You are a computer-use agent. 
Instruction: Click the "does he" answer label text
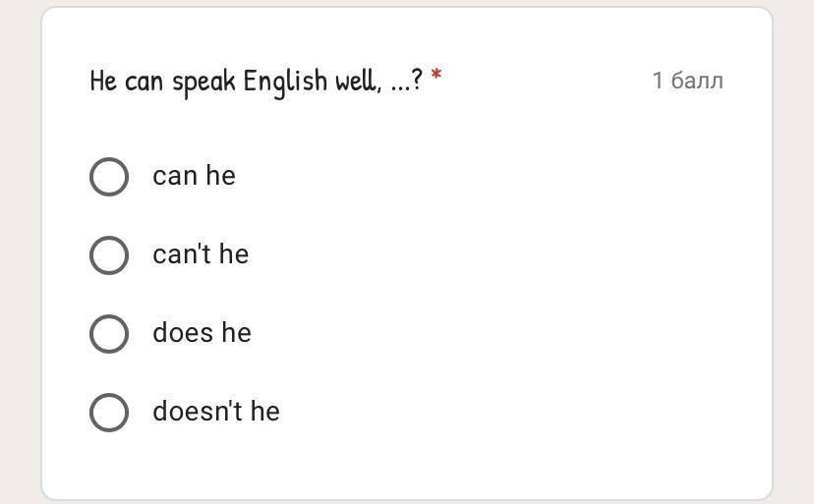[202, 333]
